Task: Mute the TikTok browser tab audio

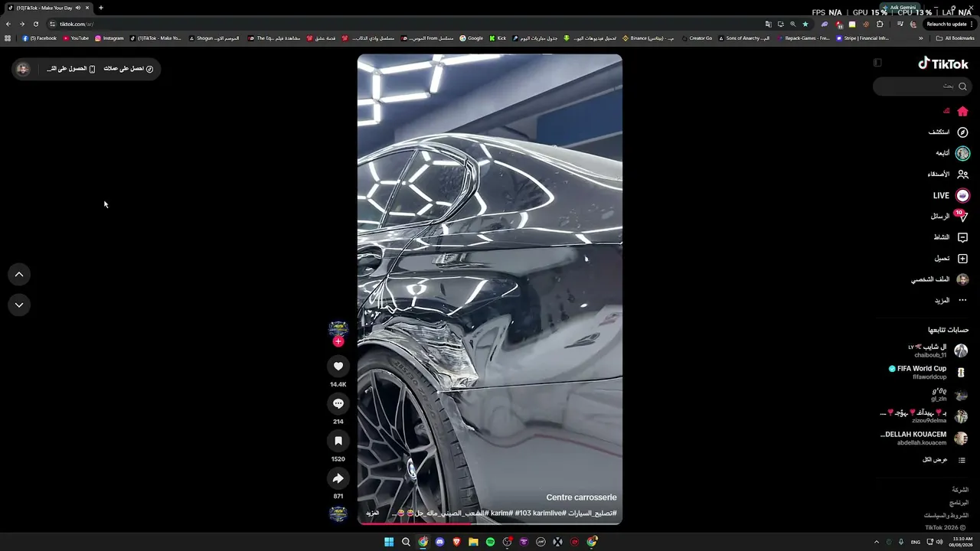Action: [x=78, y=8]
